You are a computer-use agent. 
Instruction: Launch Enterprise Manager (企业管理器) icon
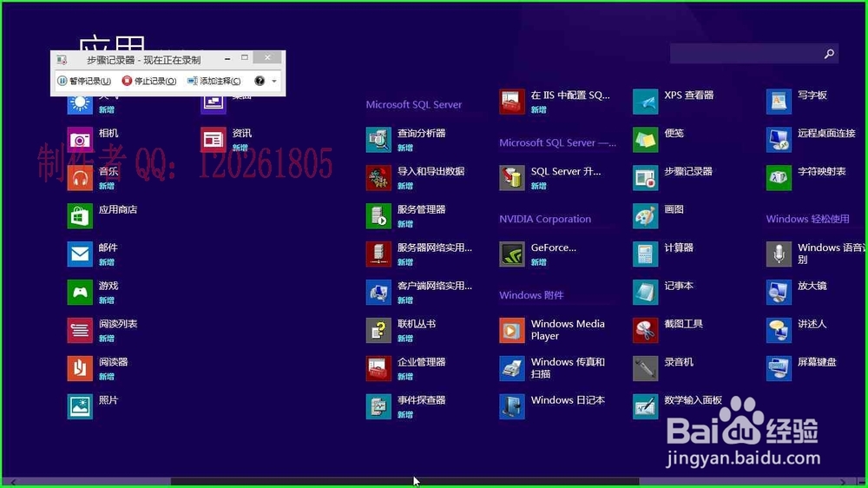(378, 369)
